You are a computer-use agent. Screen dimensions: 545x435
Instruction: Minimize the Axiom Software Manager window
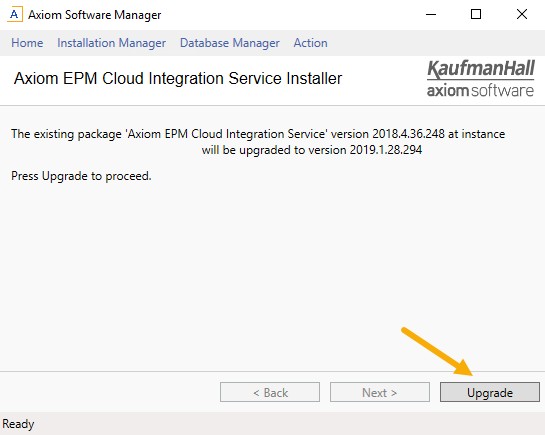(x=431, y=15)
